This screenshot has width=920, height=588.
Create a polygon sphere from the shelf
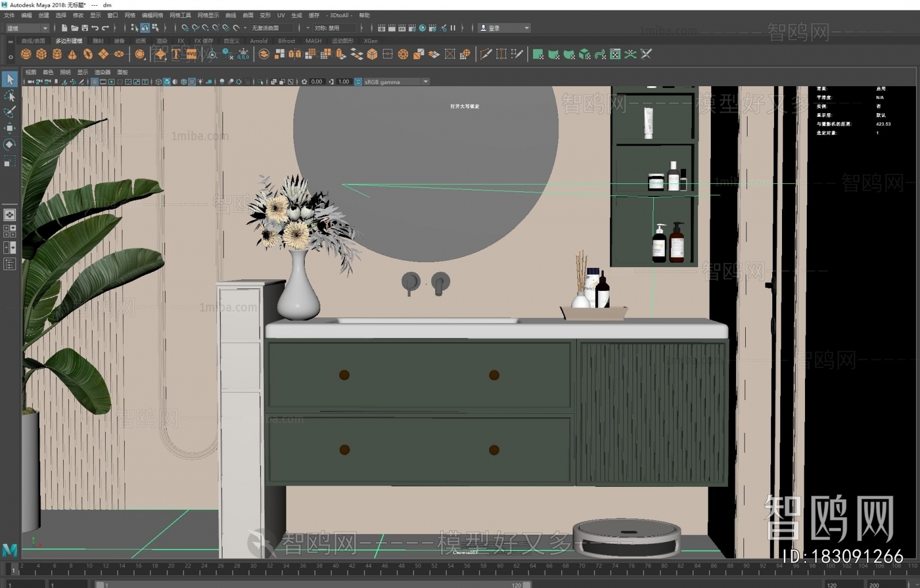click(x=26, y=54)
